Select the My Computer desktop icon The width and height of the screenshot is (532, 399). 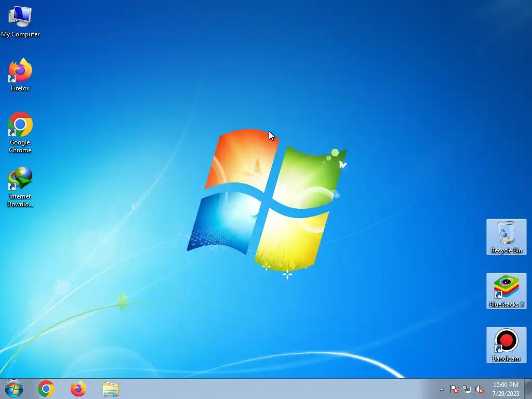20,21
